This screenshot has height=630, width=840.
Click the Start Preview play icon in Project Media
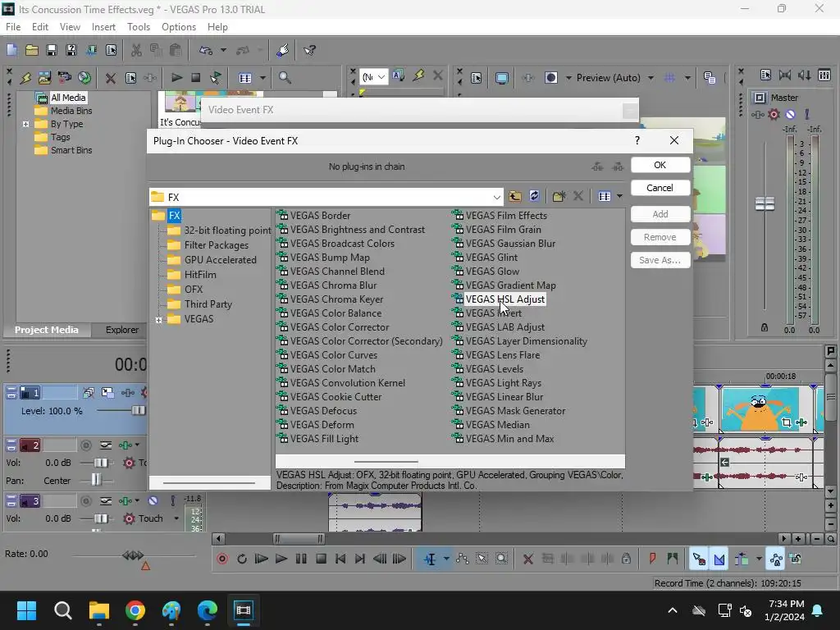coord(176,78)
